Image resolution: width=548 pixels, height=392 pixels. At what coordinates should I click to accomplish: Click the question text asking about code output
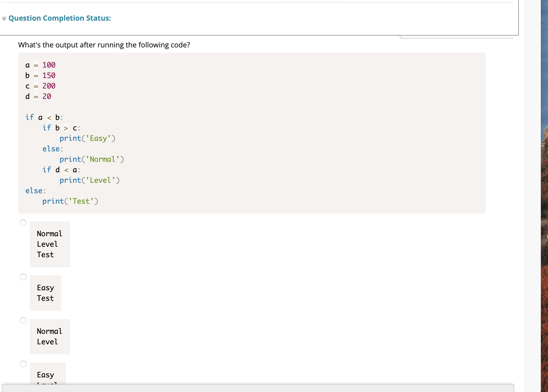pos(104,45)
